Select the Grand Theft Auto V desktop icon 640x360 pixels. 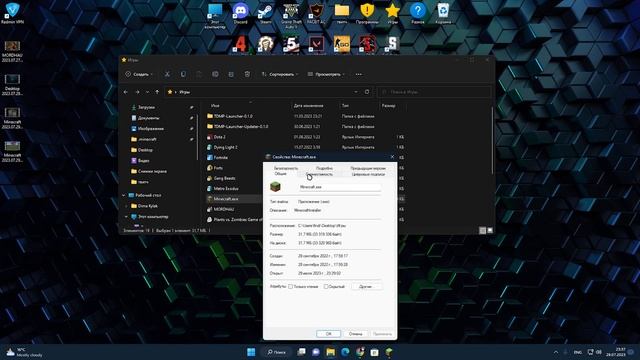click(291, 16)
